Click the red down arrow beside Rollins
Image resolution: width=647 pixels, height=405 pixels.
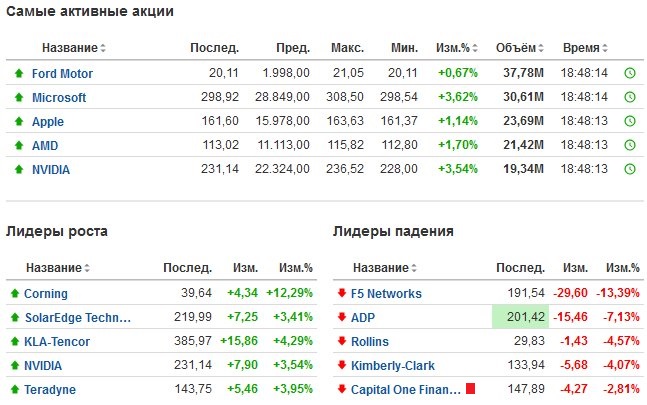(x=341, y=342)
